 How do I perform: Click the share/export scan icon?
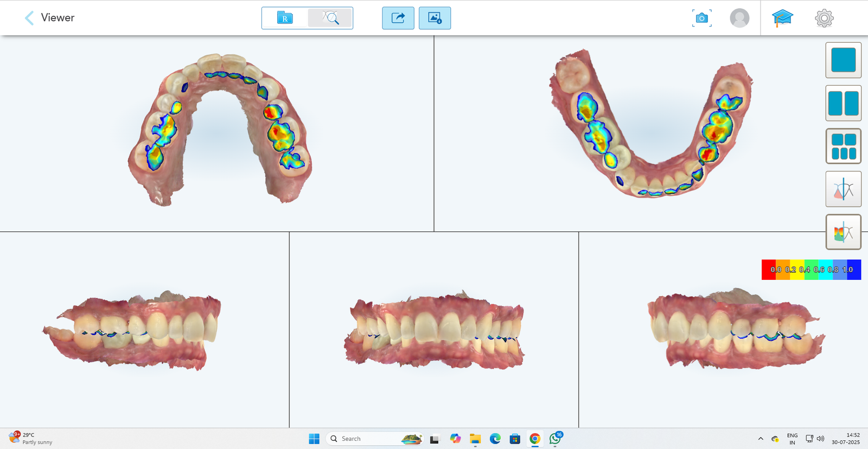pos(398,18)
